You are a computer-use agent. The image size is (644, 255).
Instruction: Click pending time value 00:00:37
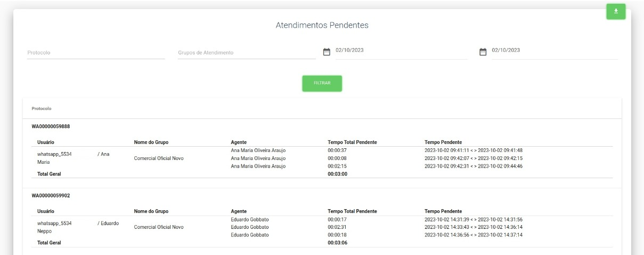[x=337, y=150]
